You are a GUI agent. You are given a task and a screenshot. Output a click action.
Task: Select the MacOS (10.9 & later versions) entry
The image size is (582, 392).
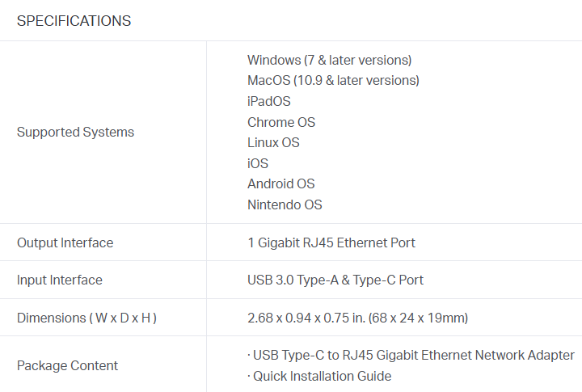(333, 80)
